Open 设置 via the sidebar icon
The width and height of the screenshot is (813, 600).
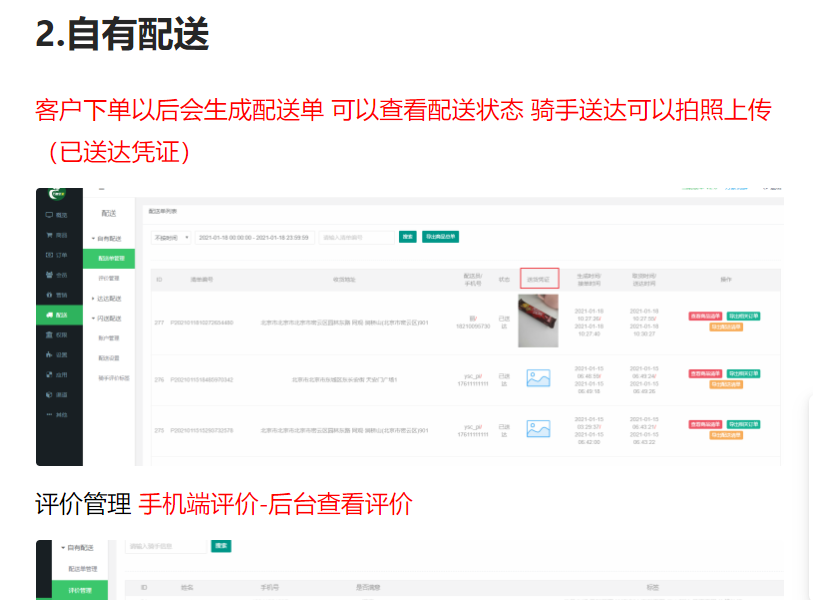click(x=49, y=355)
